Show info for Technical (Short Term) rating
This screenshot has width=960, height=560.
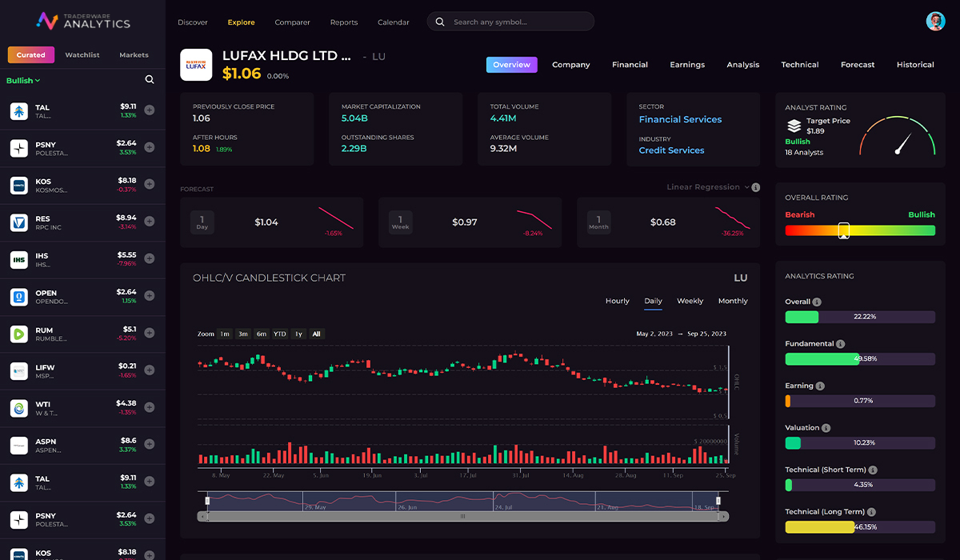[873, 470]
